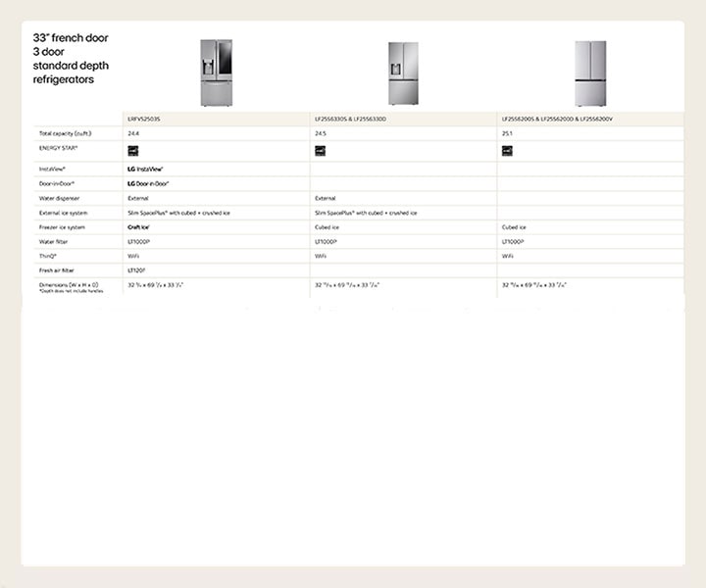Click the 'Total capacity (cu.ft.)' row label
The height and width of the screenshot is (588, 706).
[x=66, y=133]
